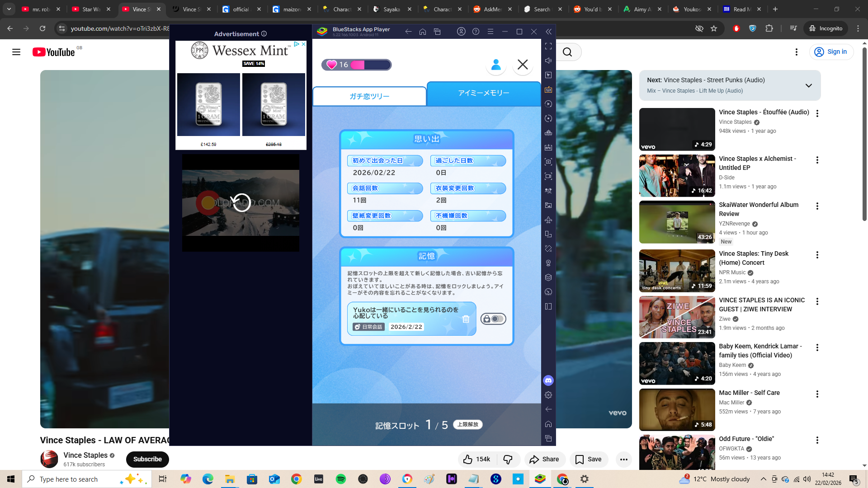The height and width of the screenshot is (488, 868).
Task: Click the BlueStacks home icon in title bar
Action: pos(423,32)
